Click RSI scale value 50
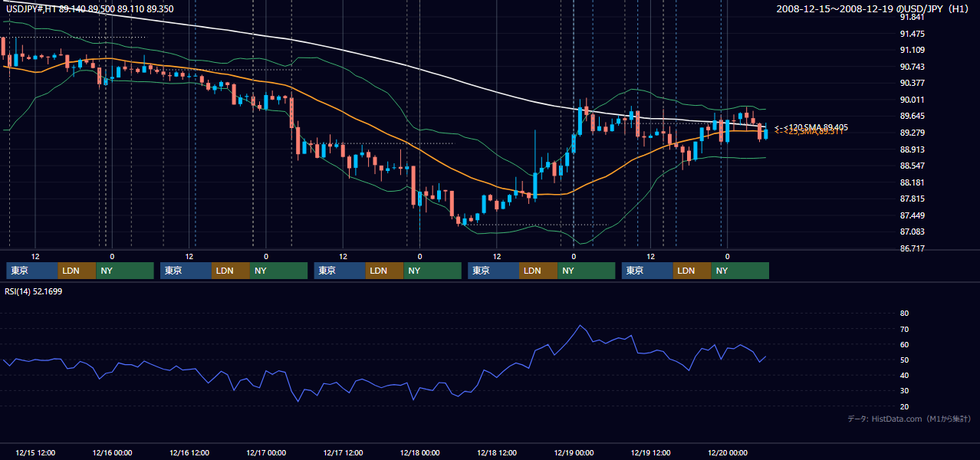Image resolution: width=980 pixels, height=460 pixels. coord(904,360)
